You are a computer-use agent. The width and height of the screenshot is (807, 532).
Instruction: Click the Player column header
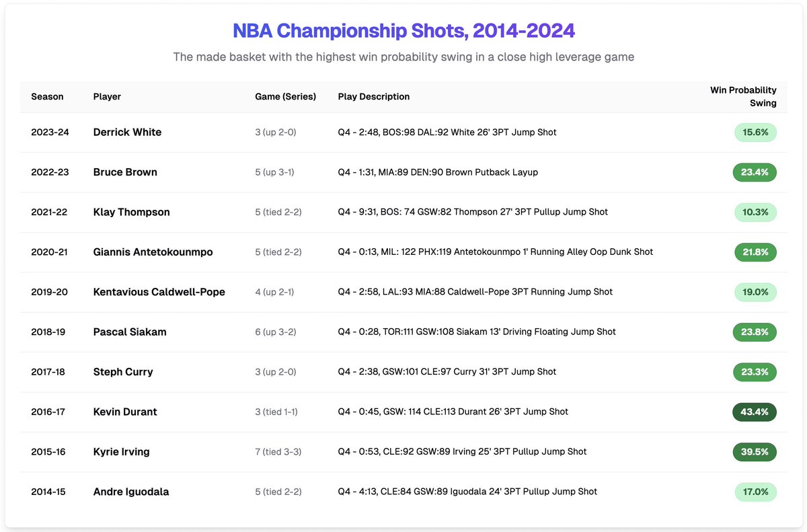(107, 97)
